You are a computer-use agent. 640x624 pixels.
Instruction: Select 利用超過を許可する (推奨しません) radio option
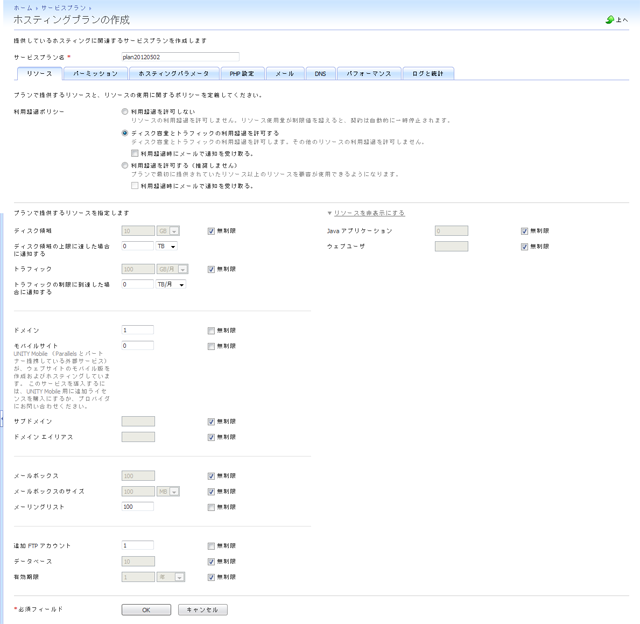point(124,165)
